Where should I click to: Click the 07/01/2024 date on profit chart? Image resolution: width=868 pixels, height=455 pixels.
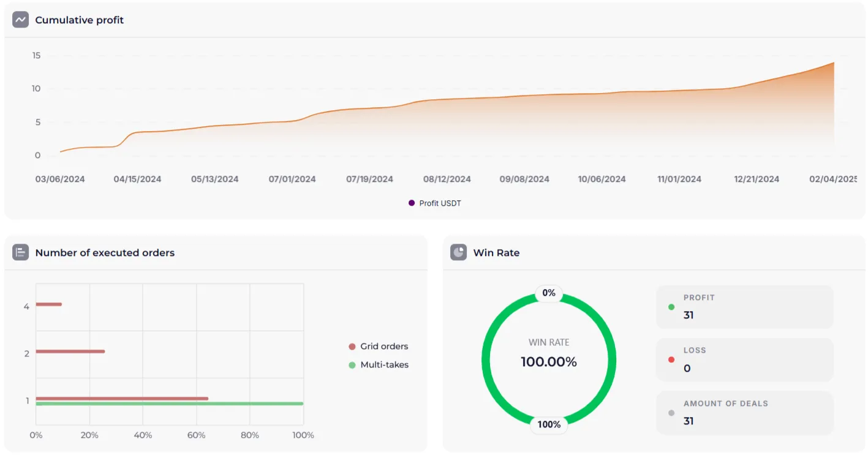pos(292,179)
